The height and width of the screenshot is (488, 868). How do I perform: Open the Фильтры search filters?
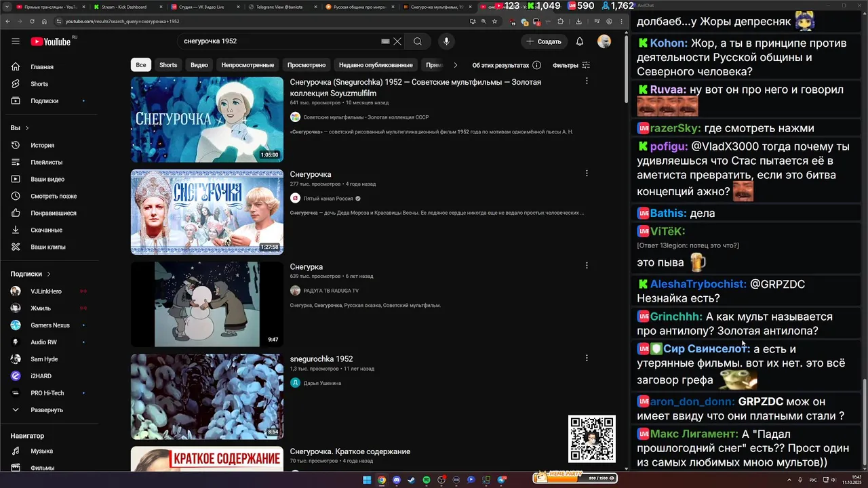tap(571, 65)
